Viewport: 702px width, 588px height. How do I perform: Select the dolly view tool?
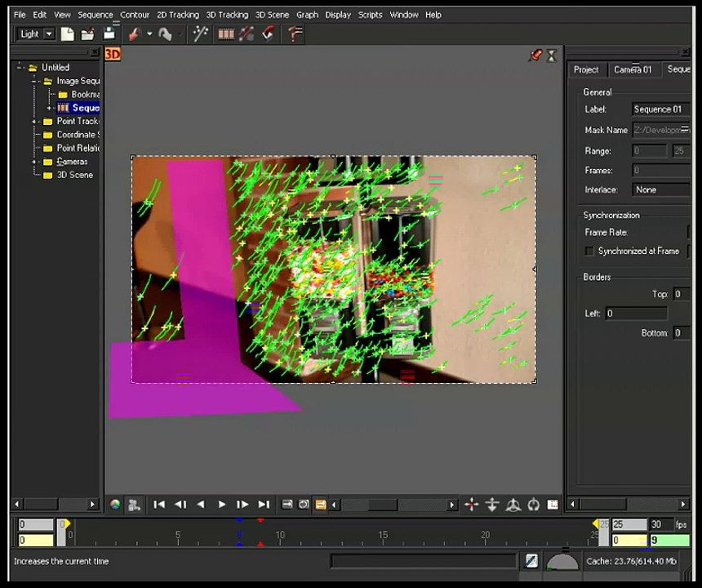pyautogui.click(x=492, y=505)
